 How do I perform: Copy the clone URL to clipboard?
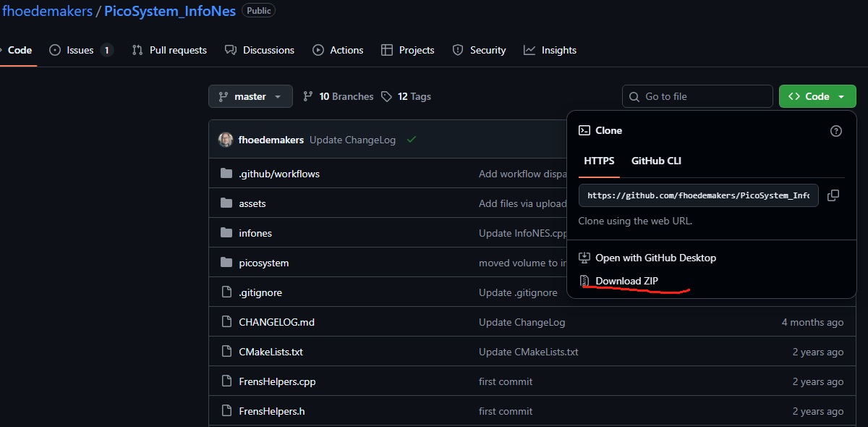click(833, 195)
